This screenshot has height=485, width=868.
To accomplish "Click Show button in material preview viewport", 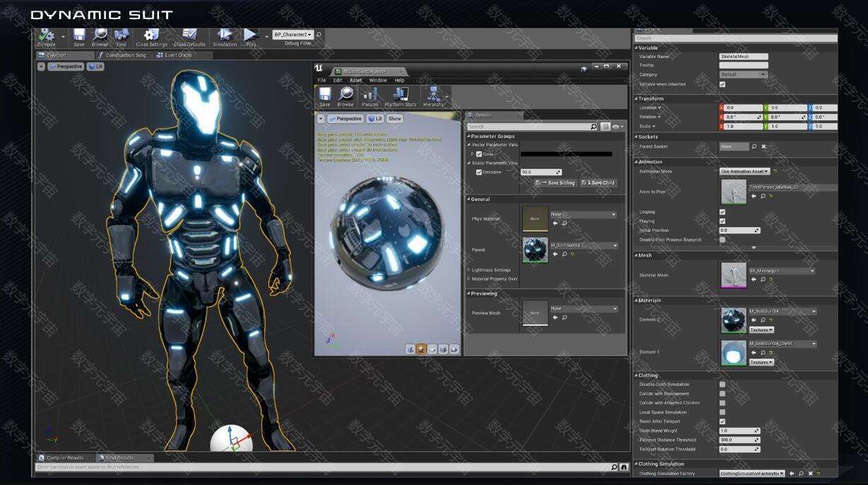I will point(394,119).
